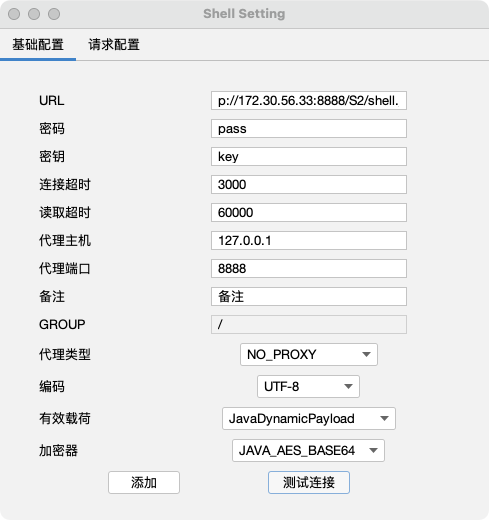Open the 编码 UTF-8 dropdown
Image resolution: width=489 pixels, height=520 pixels.
308,386
